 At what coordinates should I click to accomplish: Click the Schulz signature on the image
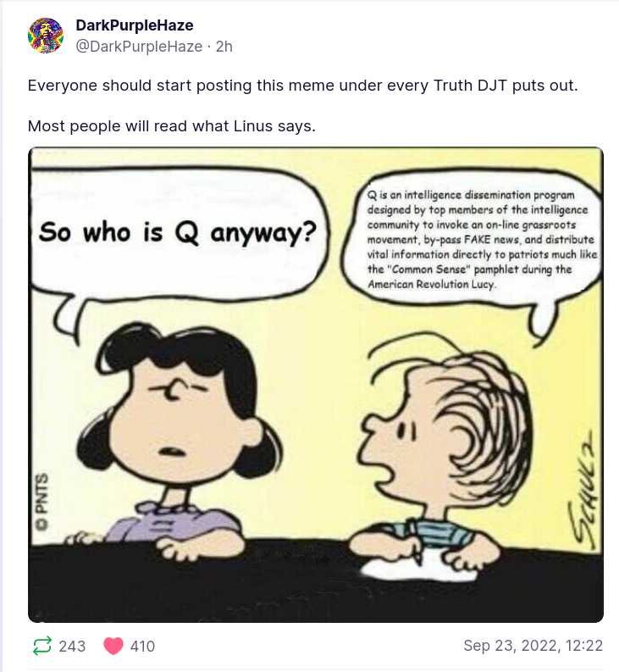pyautogui.click(x=583, y=490)
